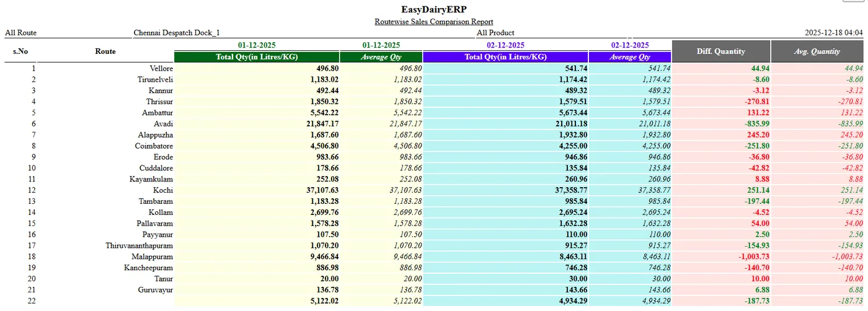
Task: Click serial number 12 in s.No column
Action: coord(32,190)
